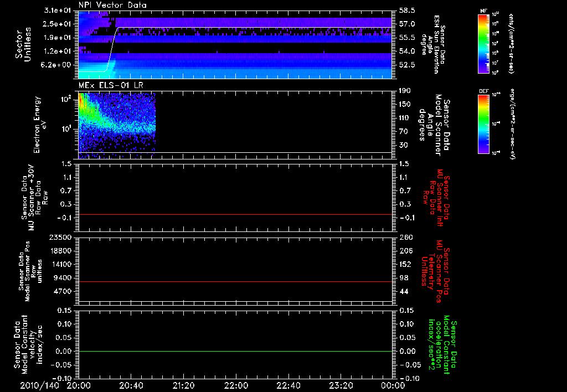Click green 'Model Constant acceleration' label
The width and height of the screenshot is (567, 392).
[442, 343]
